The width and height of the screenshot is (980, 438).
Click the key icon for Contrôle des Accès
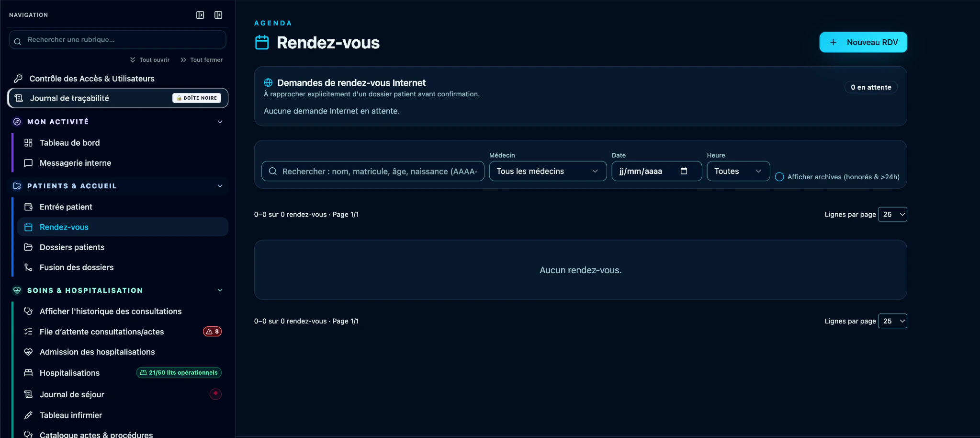point(18,79)
